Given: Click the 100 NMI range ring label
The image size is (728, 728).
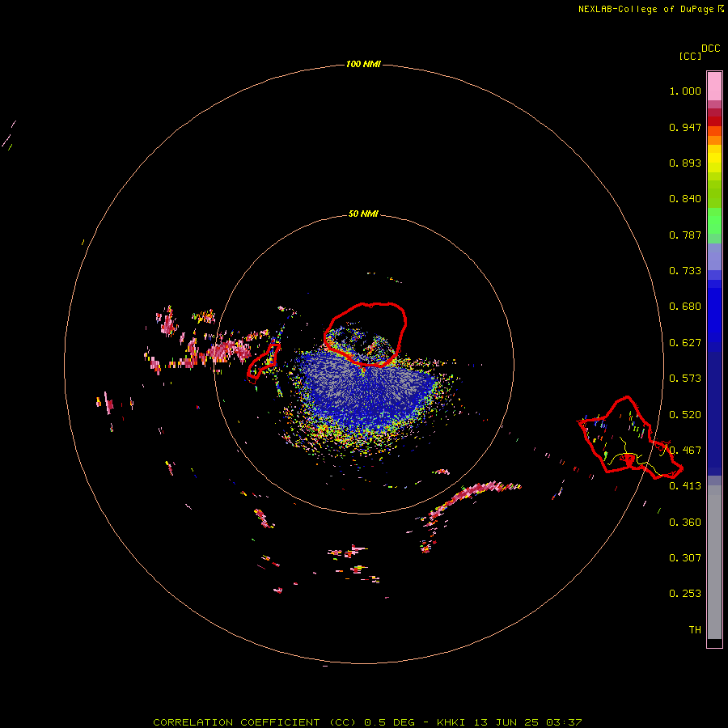Looking at the screenshot, I should (x=363, y=64).
